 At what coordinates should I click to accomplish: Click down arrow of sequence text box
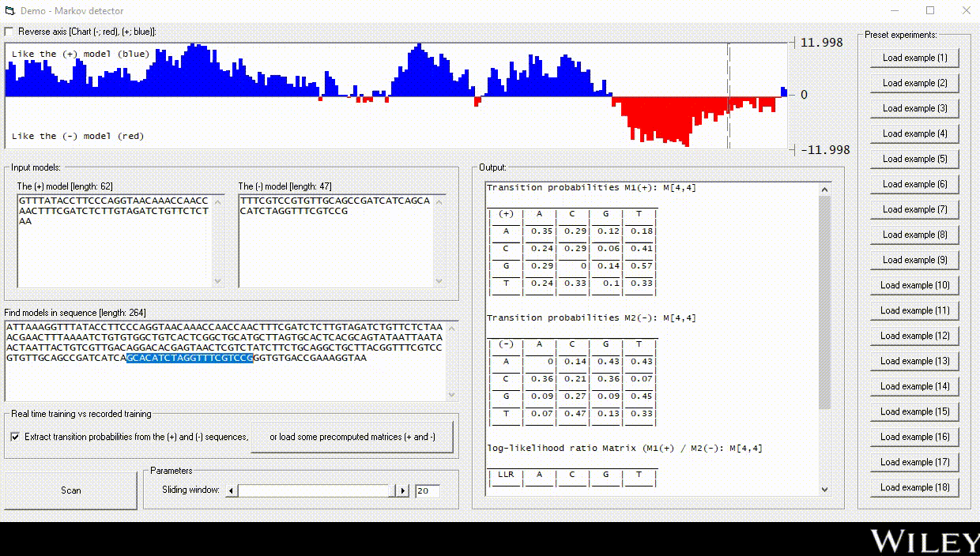[451, 394]
